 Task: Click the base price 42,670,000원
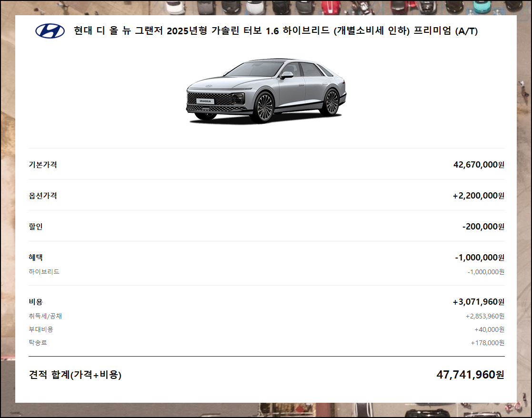(x=479, y=165)
